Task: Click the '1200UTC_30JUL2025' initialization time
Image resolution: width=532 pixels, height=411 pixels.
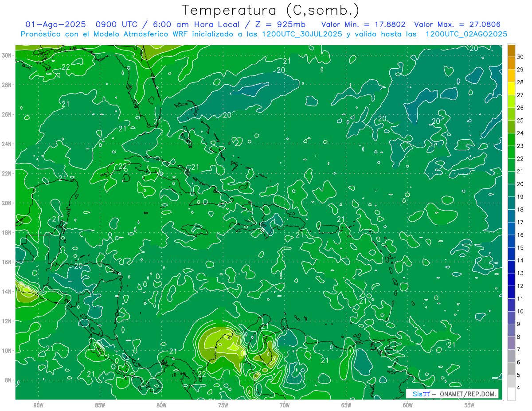Action: tap(302, 34)
